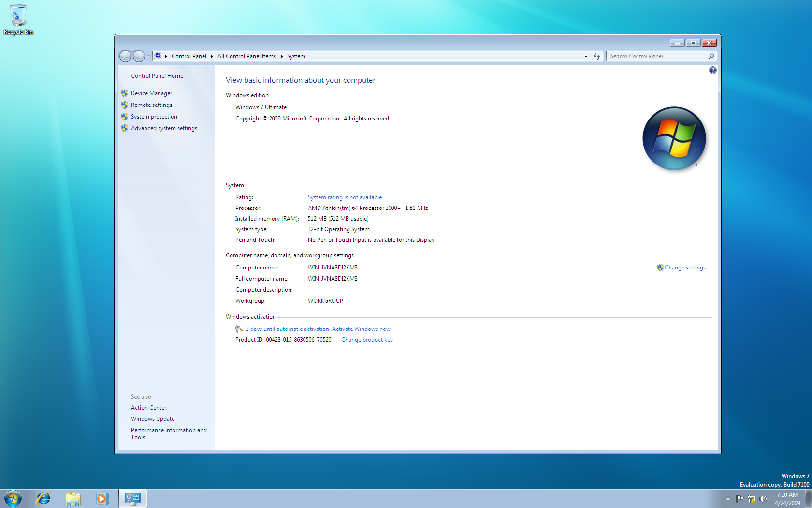Image resolution: width=812 pixels, height=508 pixels.
Task: Click the refresh icon beside the address bar
Action: pos(596,56)
